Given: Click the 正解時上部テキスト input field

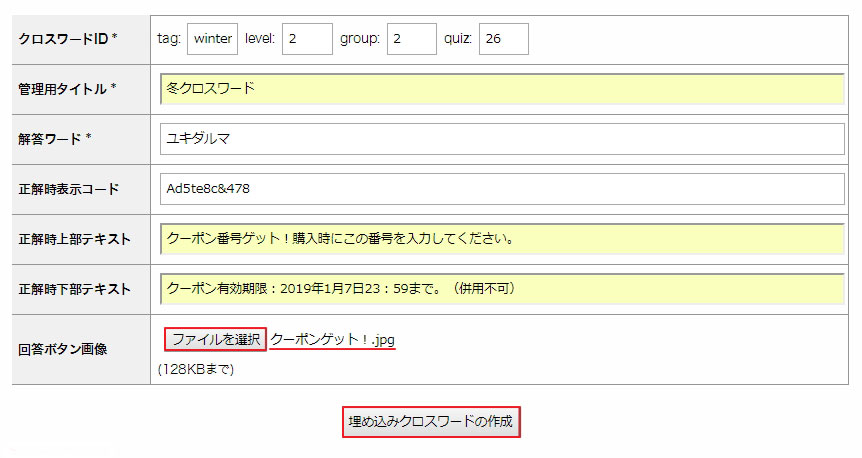Looking at the screenshot, I should click(x=502, y=239).
